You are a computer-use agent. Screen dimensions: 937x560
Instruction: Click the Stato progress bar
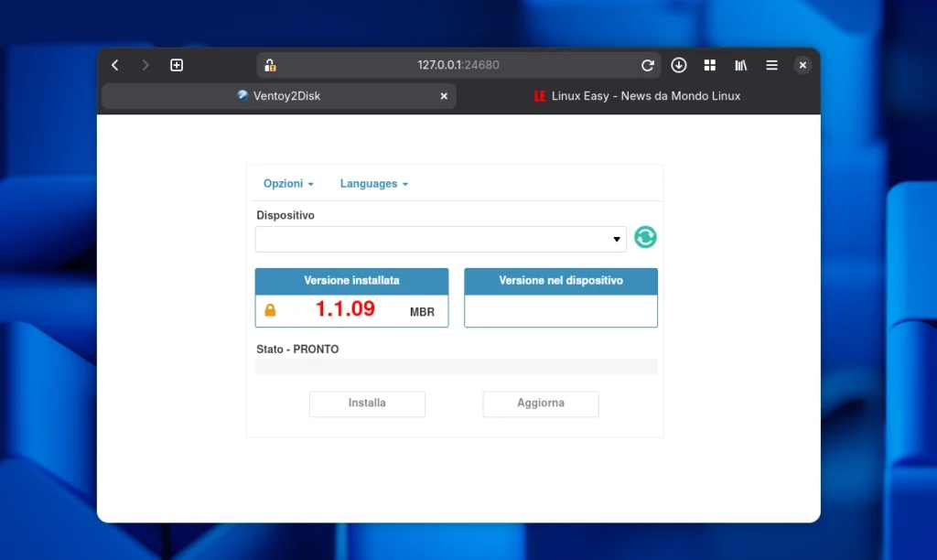coord(456,366)
